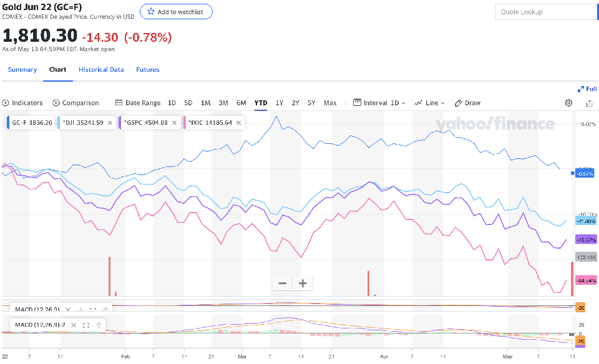The image size is (599, 364).
Task: Open chart settings gear icon
Action: tap(568, 103)
